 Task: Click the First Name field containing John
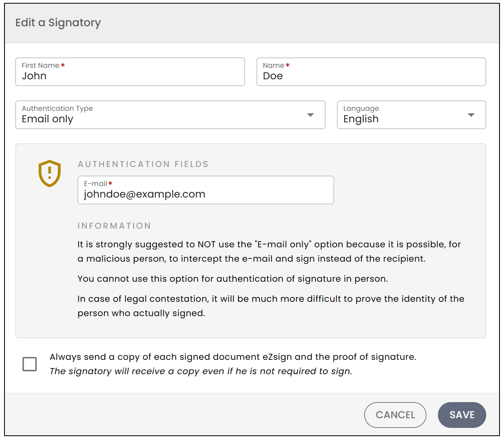pos(130,72)
